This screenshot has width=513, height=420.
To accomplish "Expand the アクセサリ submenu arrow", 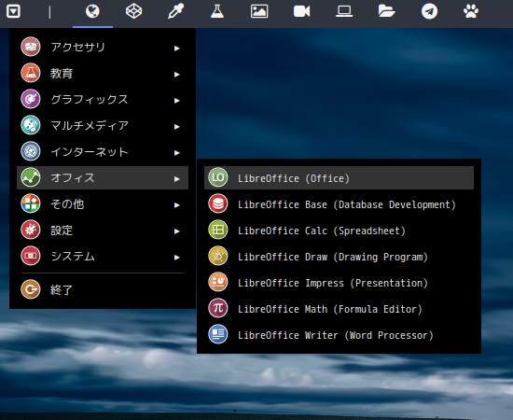I will click(177, 49).
